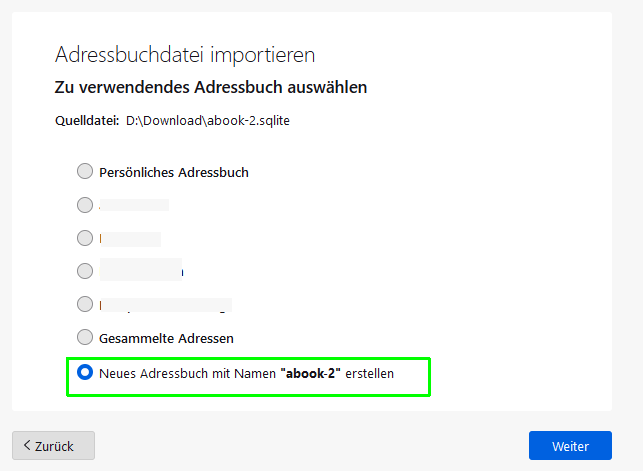Click blurred label of the second radio option
The width and height of the screenshot is (643, 471).
click(x=134, y=205)
